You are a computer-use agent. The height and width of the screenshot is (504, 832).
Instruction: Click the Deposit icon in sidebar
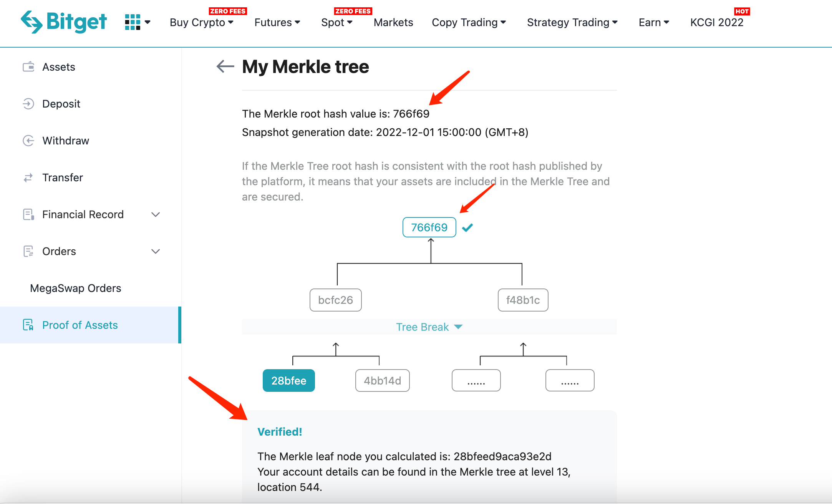(x=28, y=104)
